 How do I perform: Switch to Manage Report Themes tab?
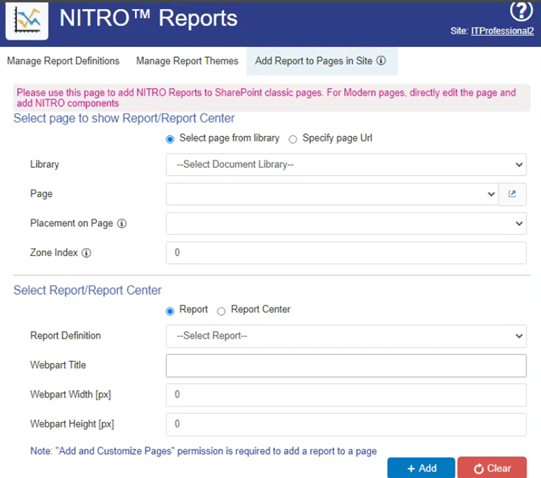click(x=187, y=61)
